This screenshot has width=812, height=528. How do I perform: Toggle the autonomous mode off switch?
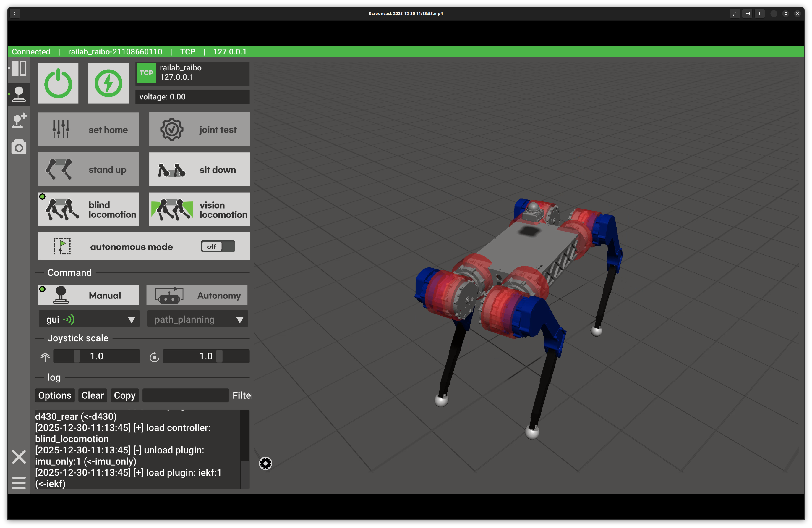(x=218, y=246)
